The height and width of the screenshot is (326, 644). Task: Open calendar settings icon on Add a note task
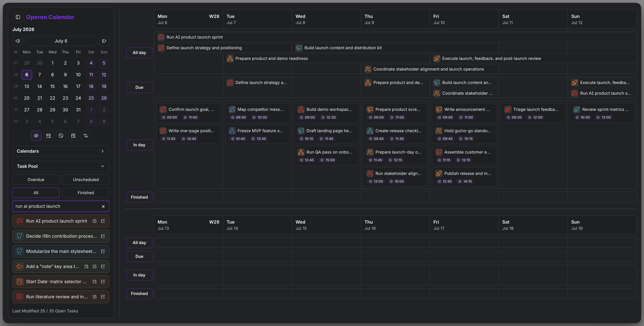click(86, 266)
